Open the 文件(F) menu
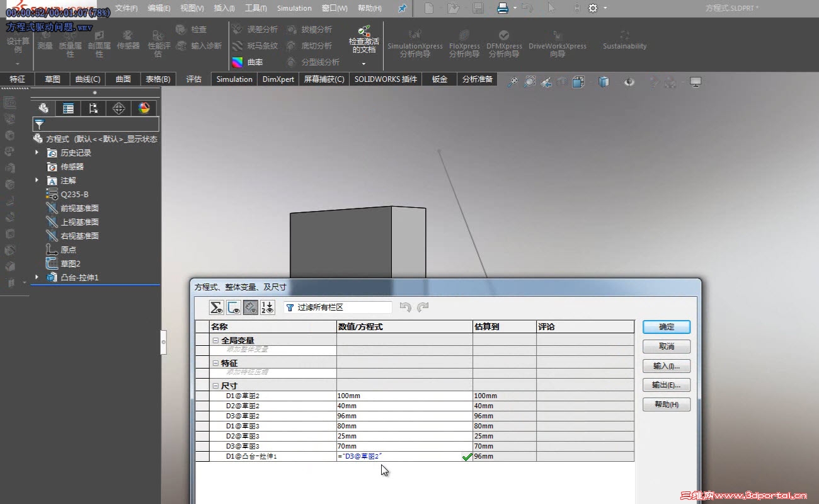The height and width of the screenshot is (504, 819). click(127, 8)
